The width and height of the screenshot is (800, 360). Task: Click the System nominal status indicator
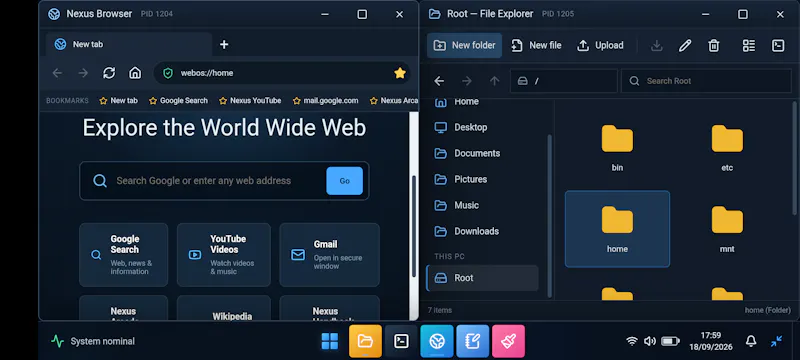click(x=93, y=341)
